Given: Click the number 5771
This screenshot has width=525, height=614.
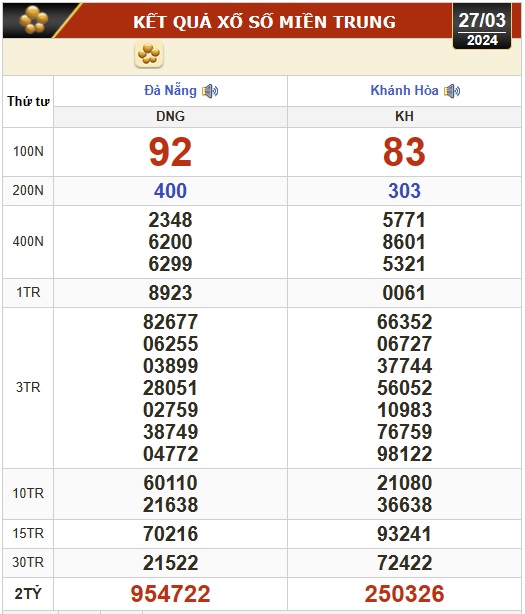Looking at the screenshot, I should click(404, 220).
